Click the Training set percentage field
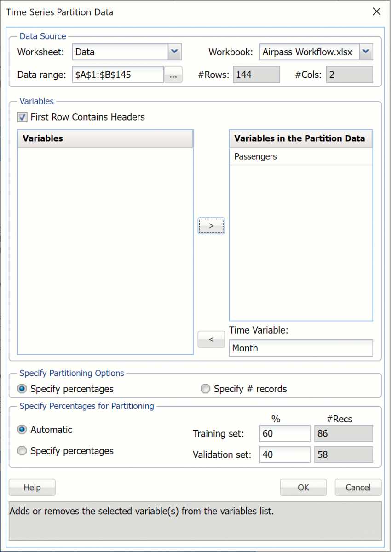The width and height of the screenshot is (392, 552). [x=285, y=433]
